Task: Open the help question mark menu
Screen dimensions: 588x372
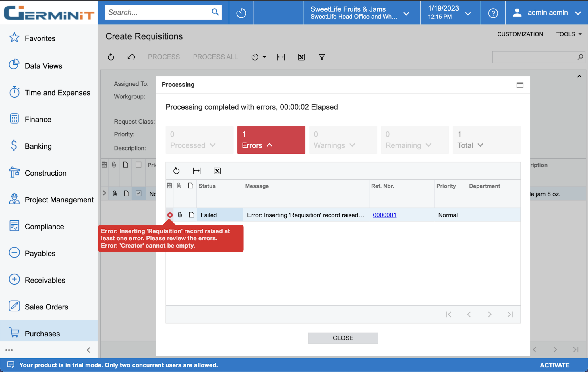Action: [x=493, y=13]
